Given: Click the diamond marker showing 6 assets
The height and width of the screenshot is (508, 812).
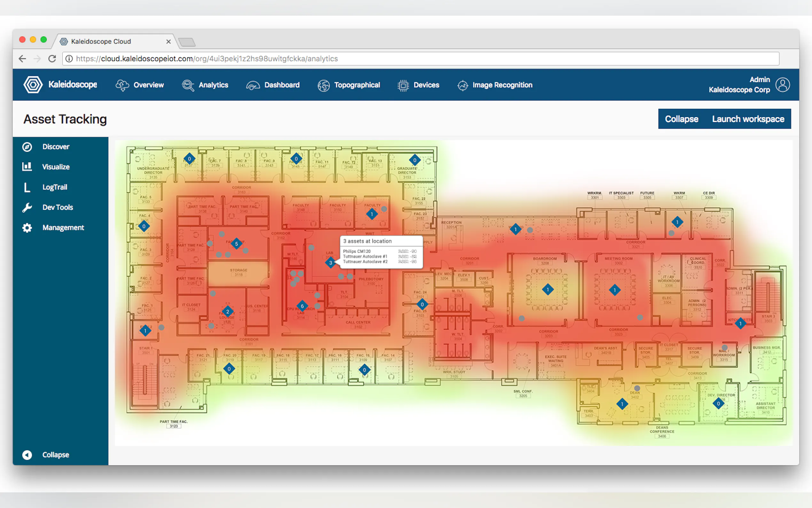Looking at the screenshot, I should (x=302, y=306).
